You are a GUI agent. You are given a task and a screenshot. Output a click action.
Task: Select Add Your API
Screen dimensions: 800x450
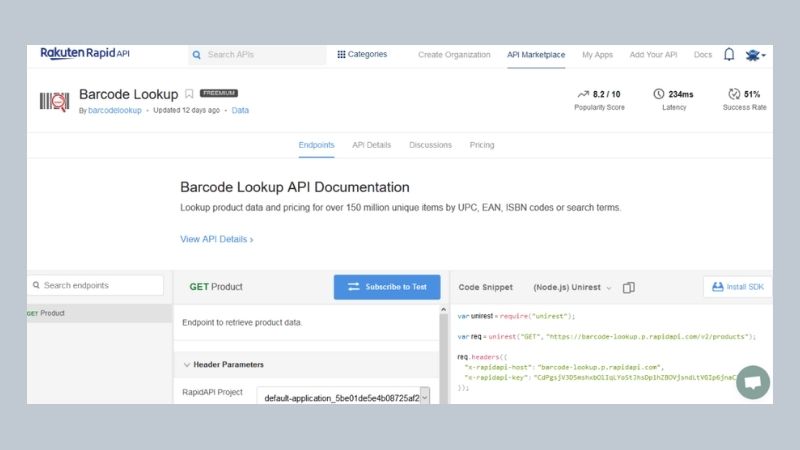click(653, 55)
